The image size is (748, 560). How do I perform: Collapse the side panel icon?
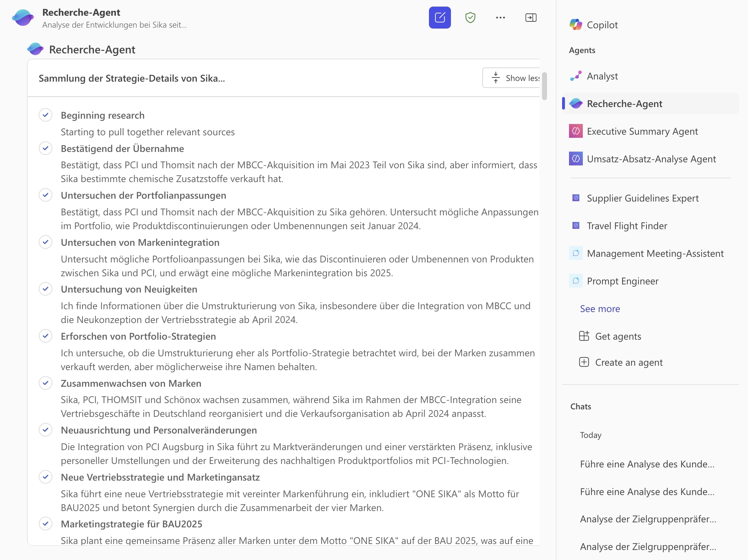531,18
